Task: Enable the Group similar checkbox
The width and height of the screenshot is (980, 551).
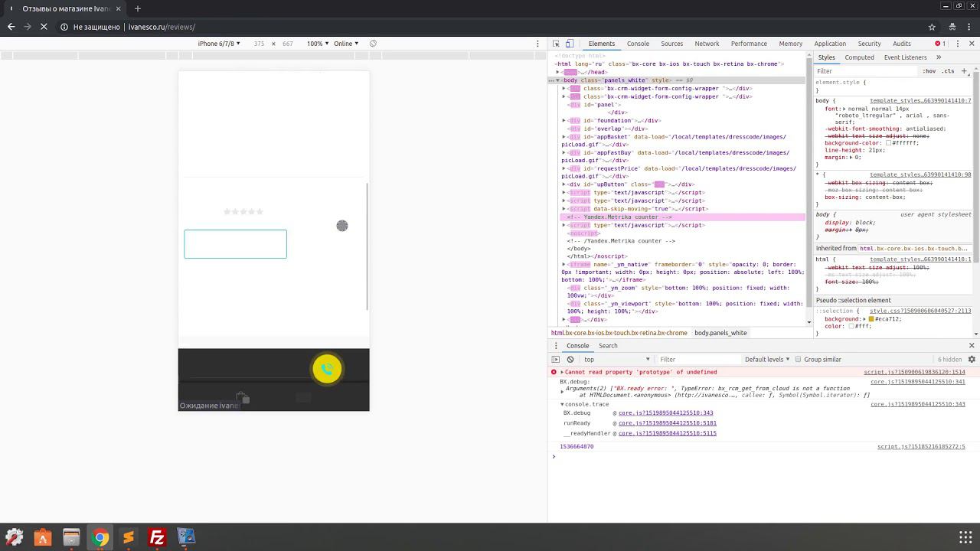Action: pos(798,359)
